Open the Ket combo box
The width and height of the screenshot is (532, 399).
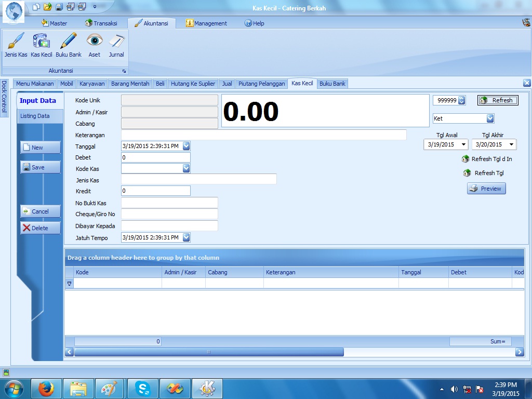pyautogui.click(x=490, y=118)
